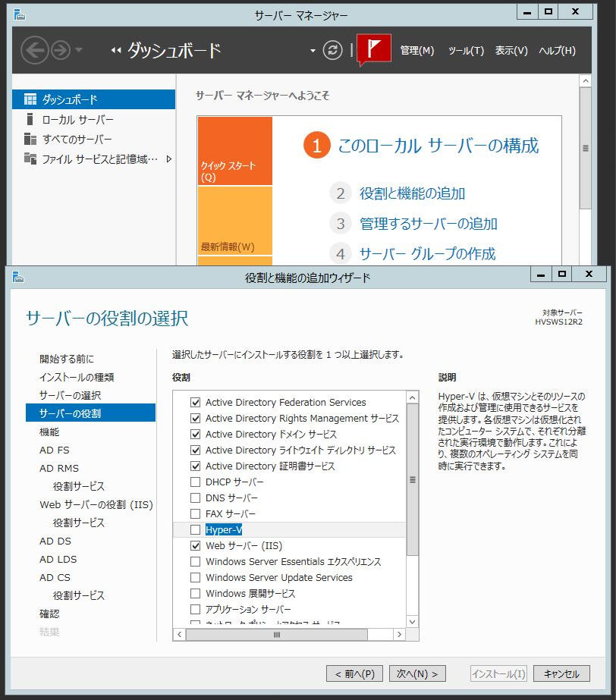This screenshot has width=616, height=700.
Task: Click the breadcrumb double-chevron before ダッシュボード
Action: pyautogui.click(x=116, y=51)
